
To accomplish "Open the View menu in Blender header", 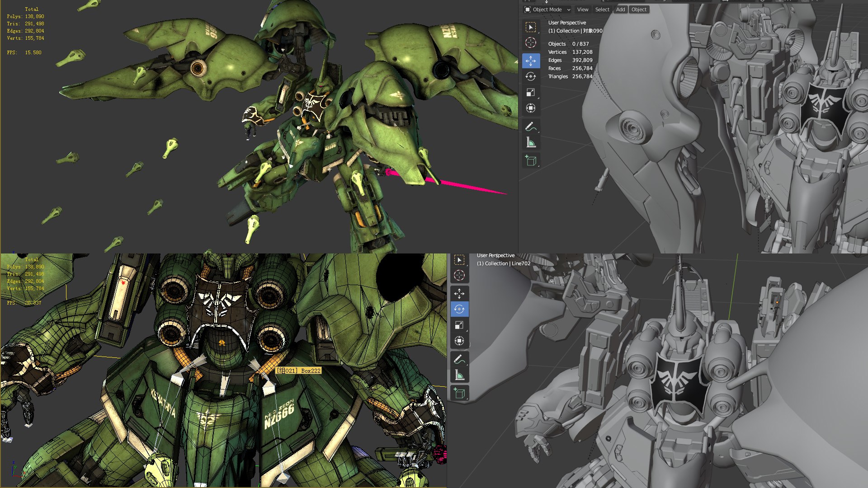I will point(583,9).
